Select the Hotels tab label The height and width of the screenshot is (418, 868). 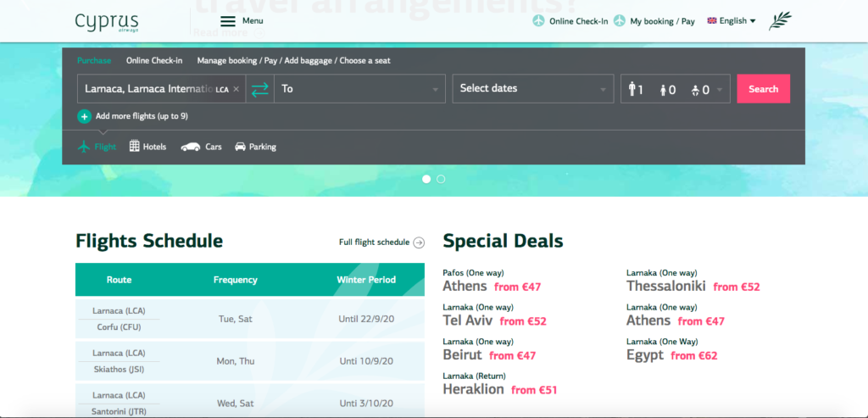pos(154,147)
